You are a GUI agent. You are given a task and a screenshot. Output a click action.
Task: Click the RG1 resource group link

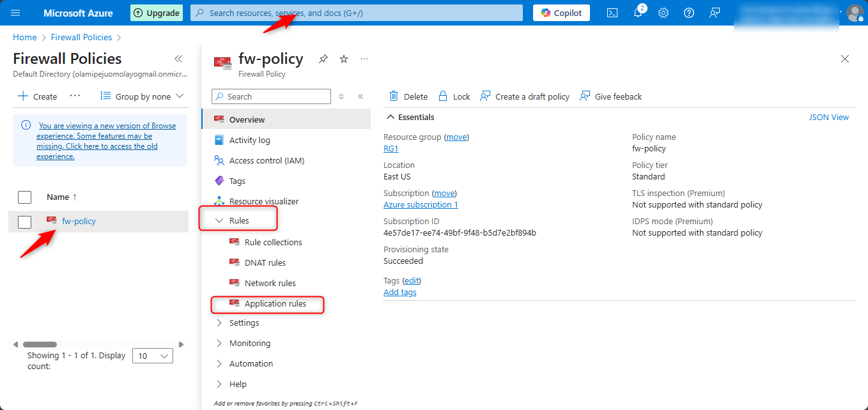click(391, 148)
